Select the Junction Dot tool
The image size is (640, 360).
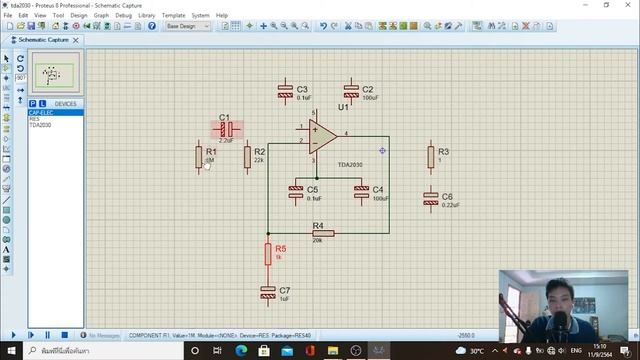(x=6, y=78)
